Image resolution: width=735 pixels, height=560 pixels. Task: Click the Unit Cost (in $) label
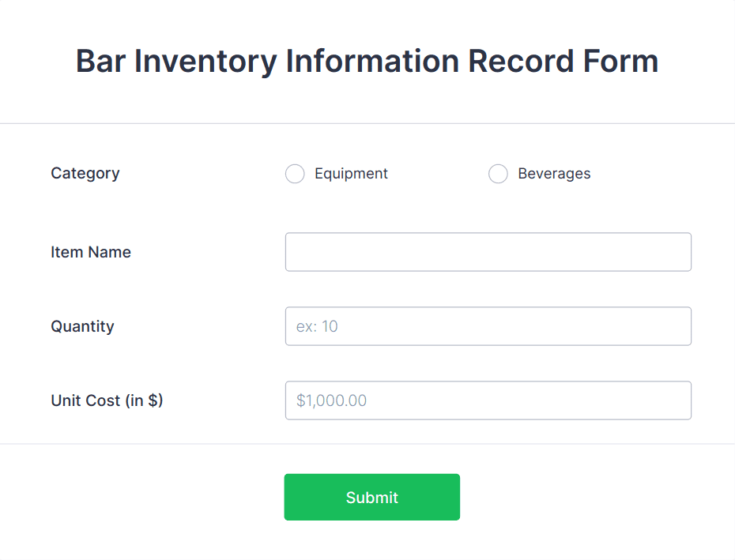tap(107, 400)
